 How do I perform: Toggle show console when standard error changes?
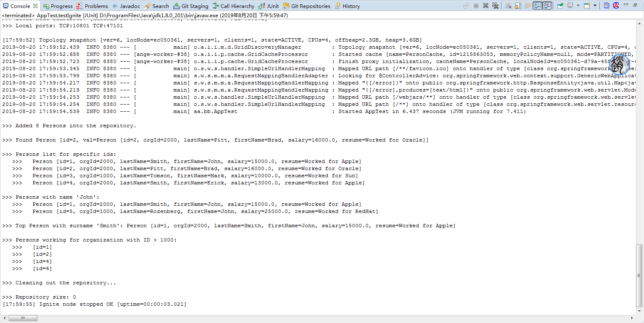click(547, 5)
